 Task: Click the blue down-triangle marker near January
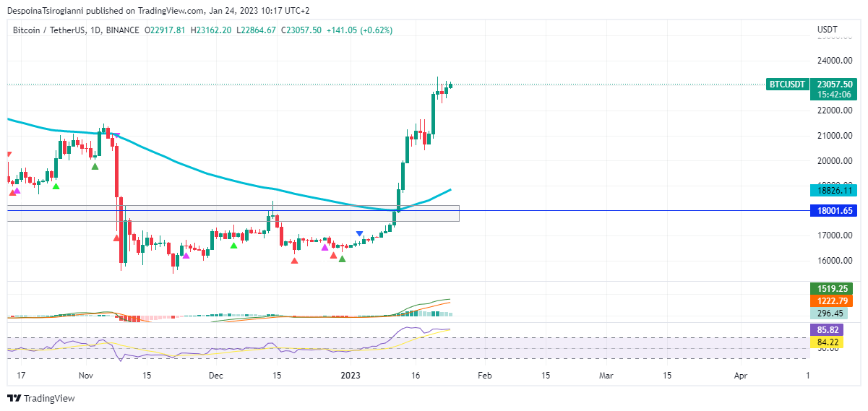(360, 234)
